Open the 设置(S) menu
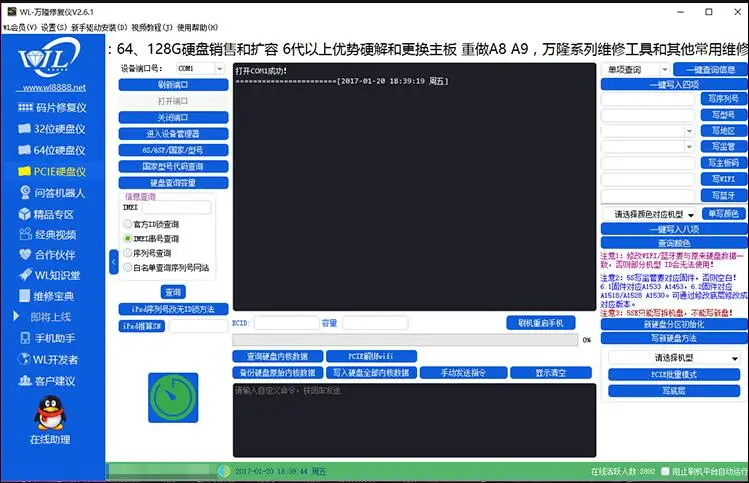Image resolution: width=749 pixels, height=483 pixels. click(x=54, y=27)
